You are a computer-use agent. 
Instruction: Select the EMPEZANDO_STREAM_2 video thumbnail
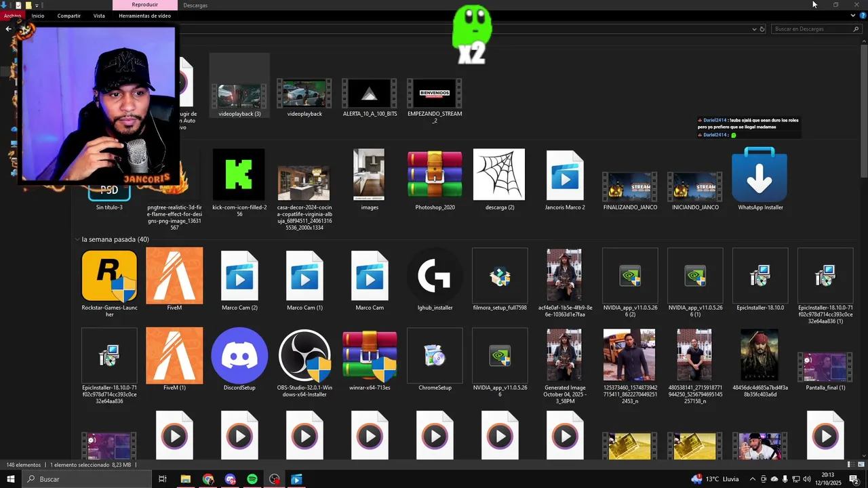point(435,94)
